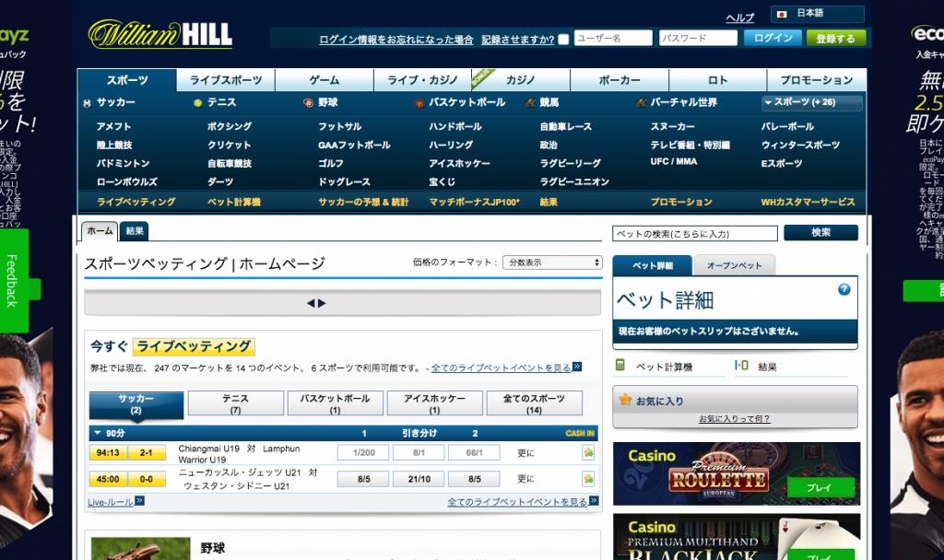Open the ロト tab

click(x=717, y=80)
